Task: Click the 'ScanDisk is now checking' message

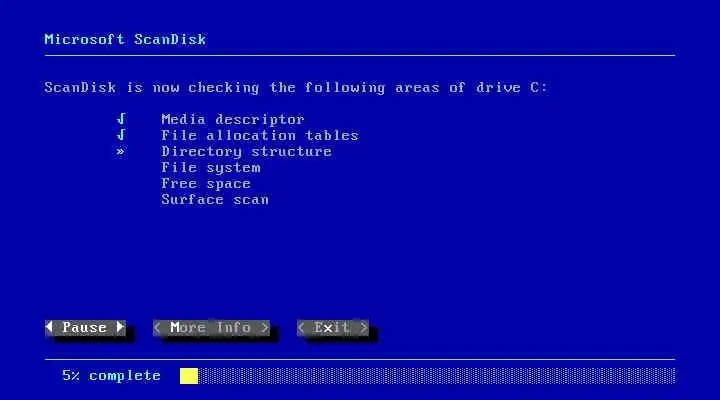Action: 296,87
